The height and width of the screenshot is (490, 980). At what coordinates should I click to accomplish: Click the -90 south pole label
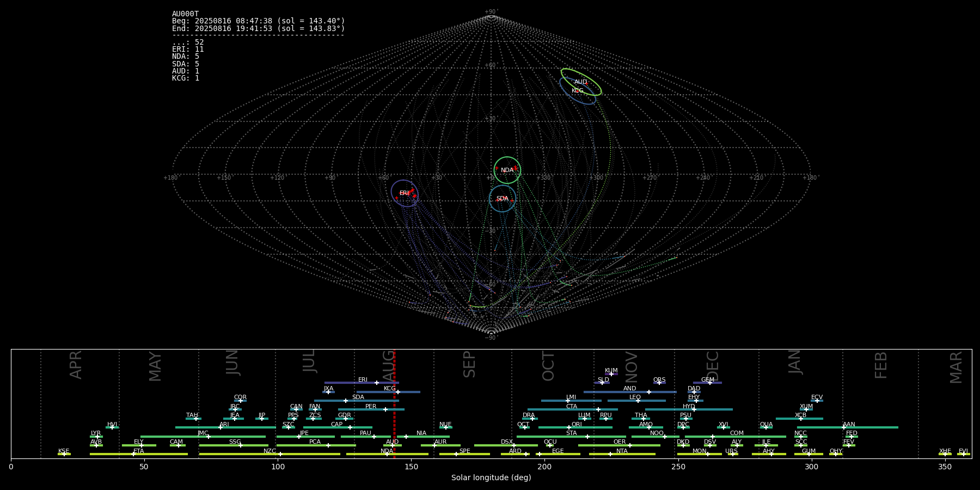(491, 338)
